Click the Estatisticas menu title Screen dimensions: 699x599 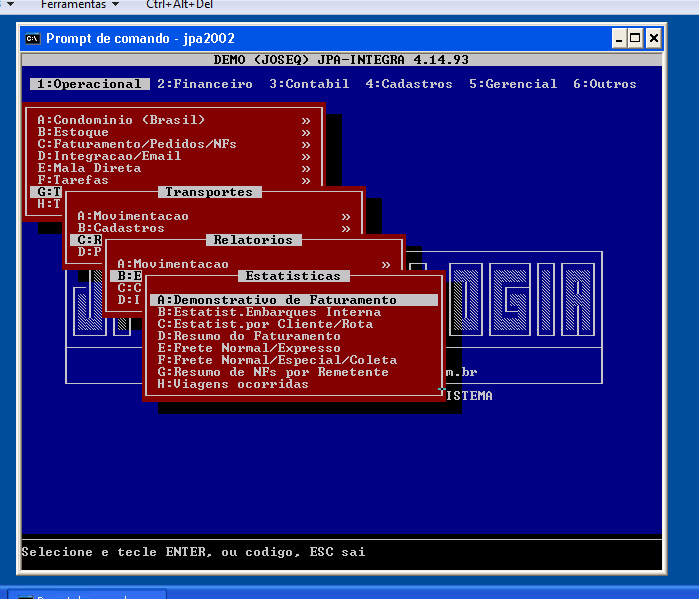click(x=293, y=276)
